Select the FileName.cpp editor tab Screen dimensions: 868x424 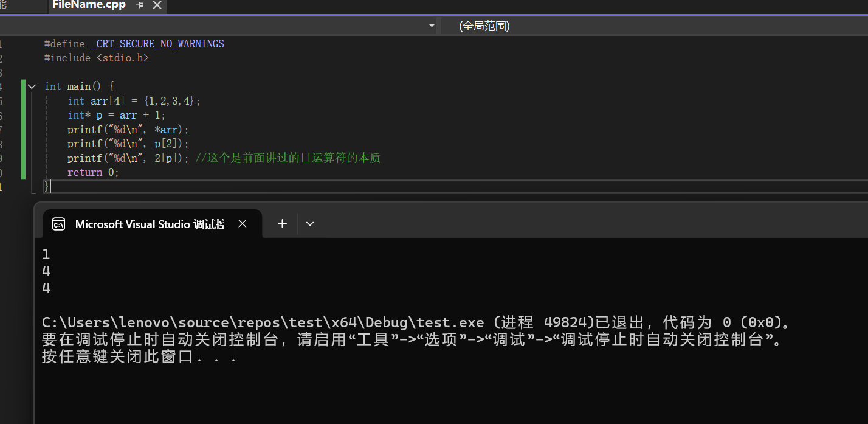89,4
